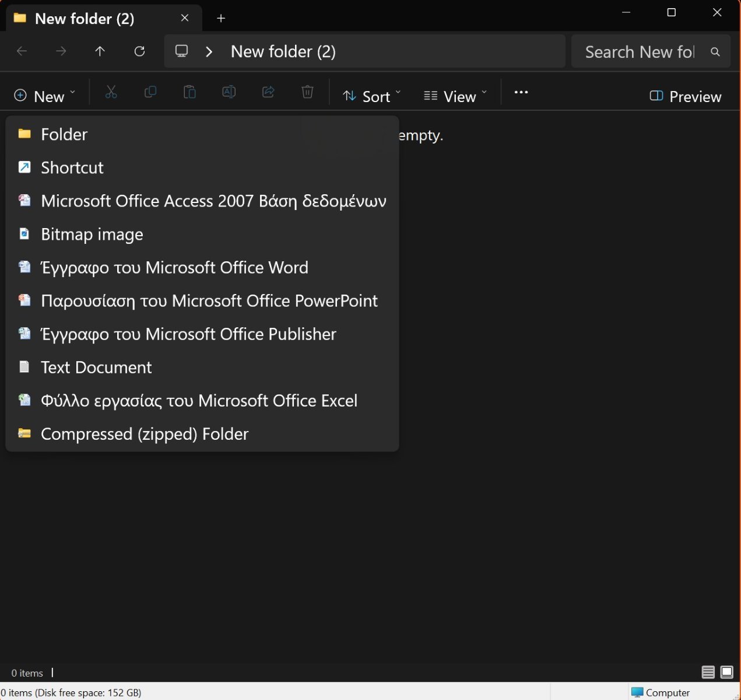Select the New folder (2) tab
This screenshot has width=741, height=700.
coord(104,18)
